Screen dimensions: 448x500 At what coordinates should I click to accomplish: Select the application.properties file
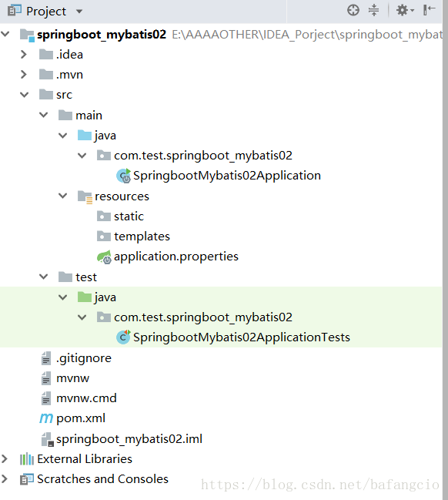(176, 257)
